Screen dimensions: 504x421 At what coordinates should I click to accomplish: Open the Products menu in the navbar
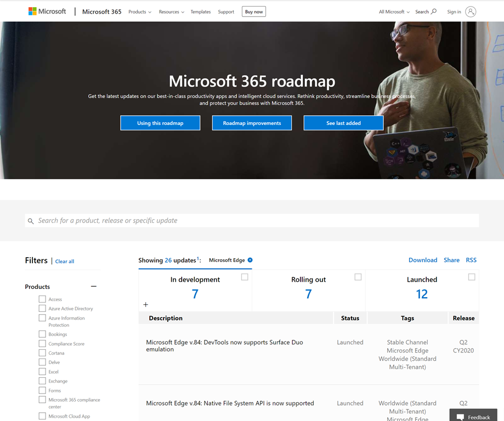[x=139, y=11]
